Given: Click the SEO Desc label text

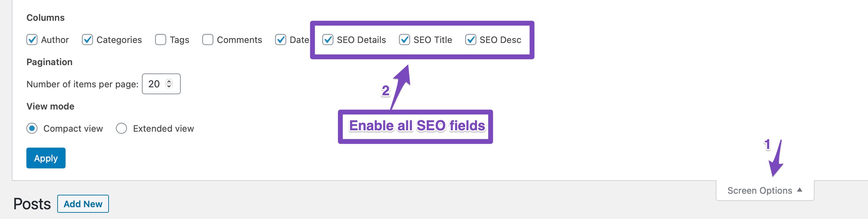Looking at the screenshot, I should click(x=500, y=40).
